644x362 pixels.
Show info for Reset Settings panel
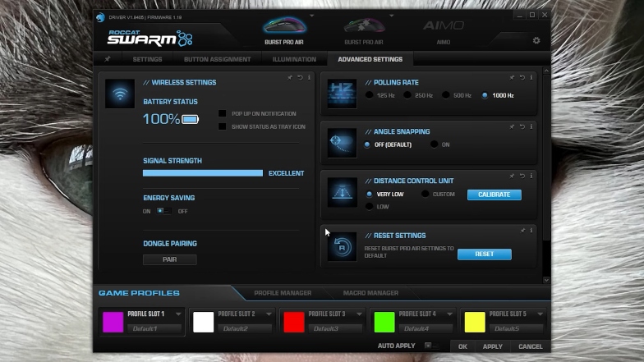(531, 230)
